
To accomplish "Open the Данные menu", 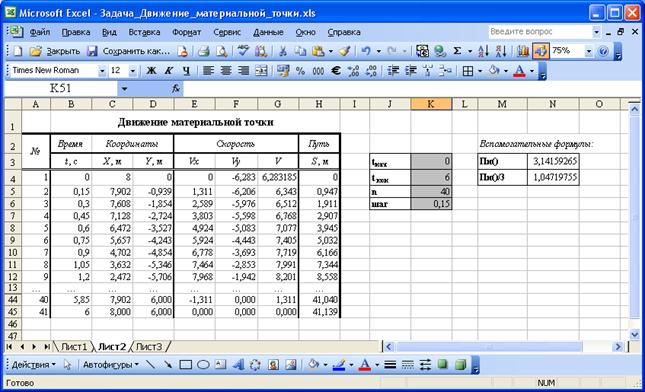I will point(268,32).
